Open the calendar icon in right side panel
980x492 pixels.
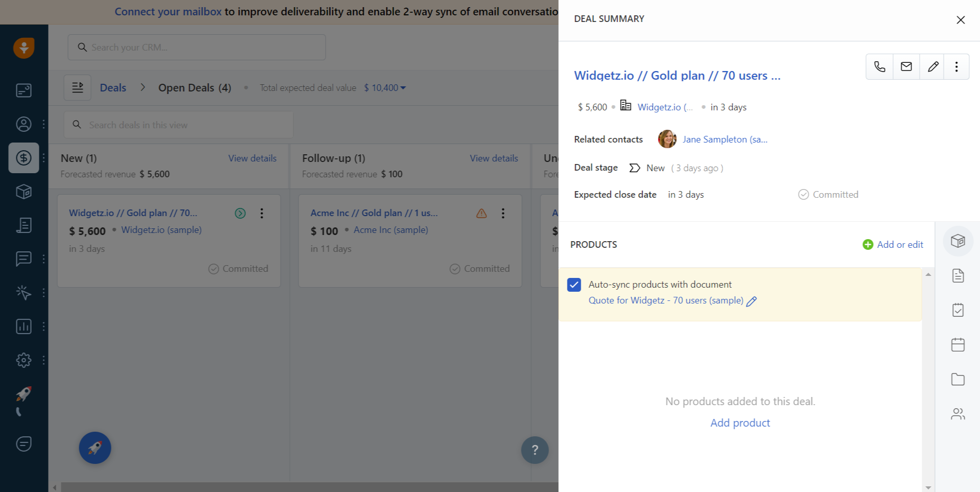(958, 345)
